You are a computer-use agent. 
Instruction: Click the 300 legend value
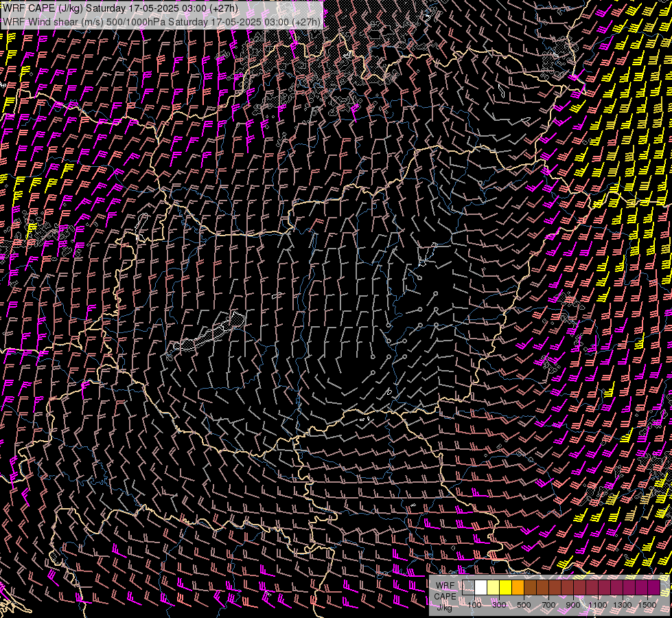499,605
